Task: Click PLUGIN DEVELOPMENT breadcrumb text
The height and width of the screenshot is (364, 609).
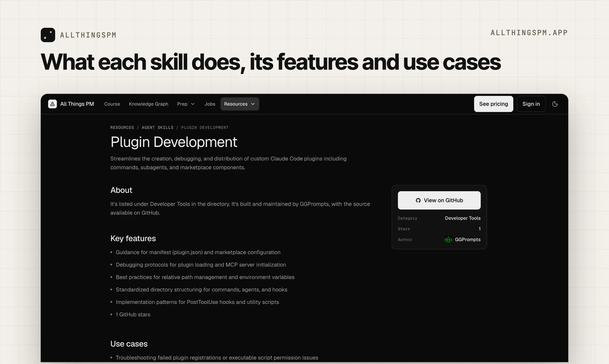Action: 205,127
